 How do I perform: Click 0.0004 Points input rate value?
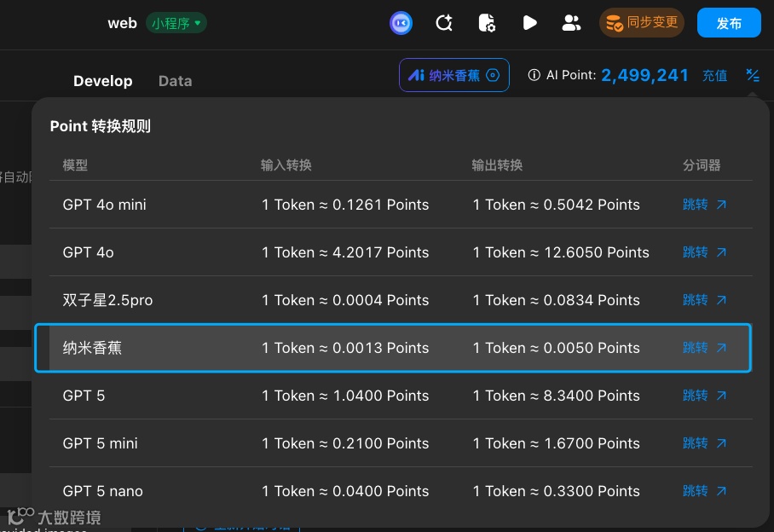380,300
